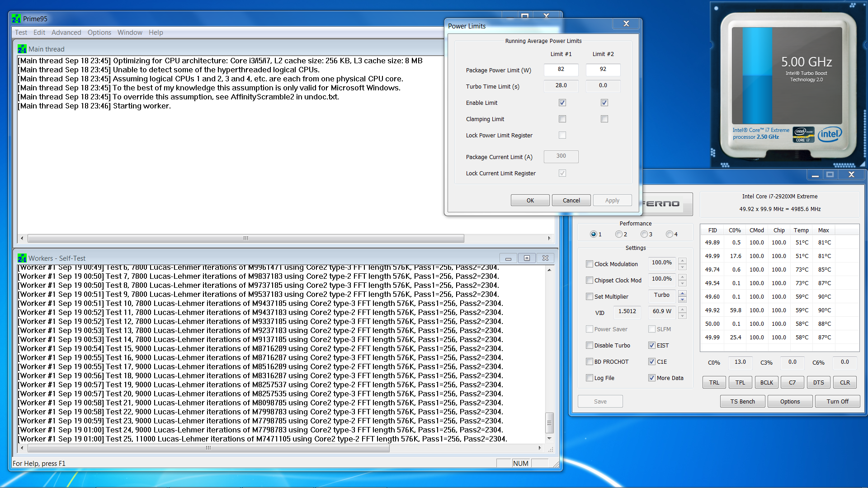Open ThrottleStop Options
Screen dimensions: 868x488
click(x=790, y=401)
